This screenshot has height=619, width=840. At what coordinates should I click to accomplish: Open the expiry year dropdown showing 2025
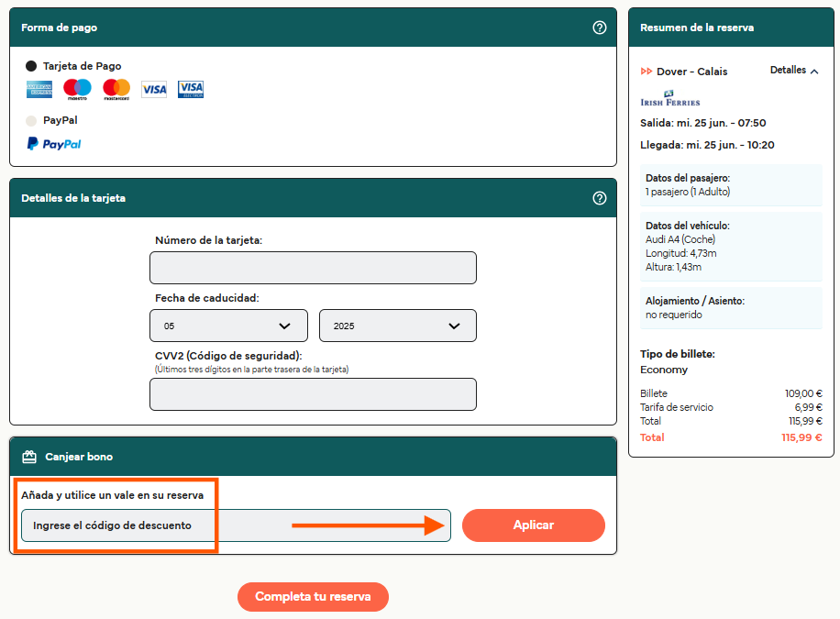(397, 326)
